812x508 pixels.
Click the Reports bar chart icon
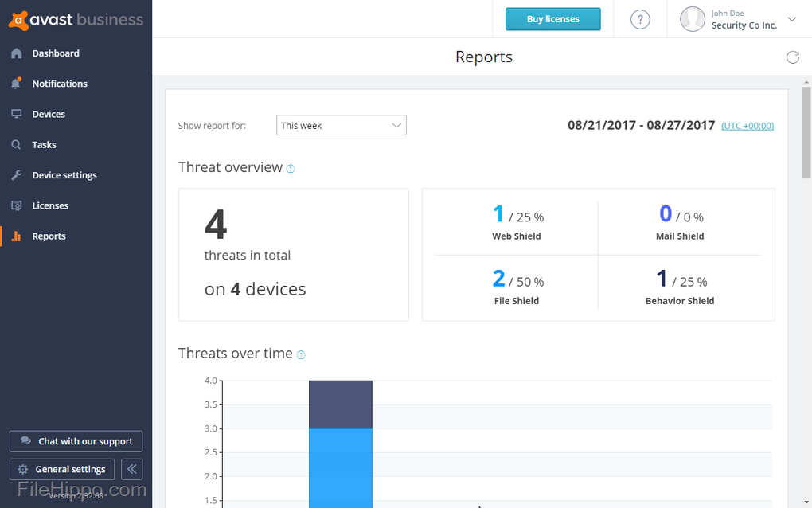(17, 236)
